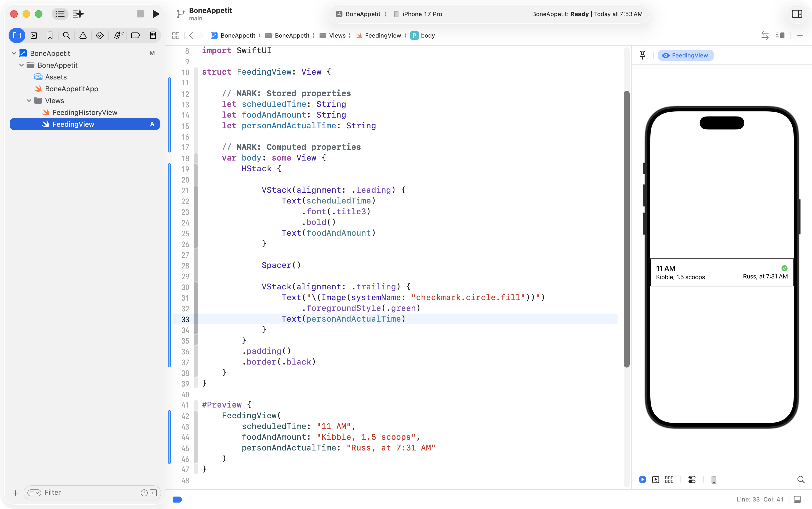Open the Find navigator magnifier icon
812x509 pixels.
pyautogui.click(x=66, y=35)
